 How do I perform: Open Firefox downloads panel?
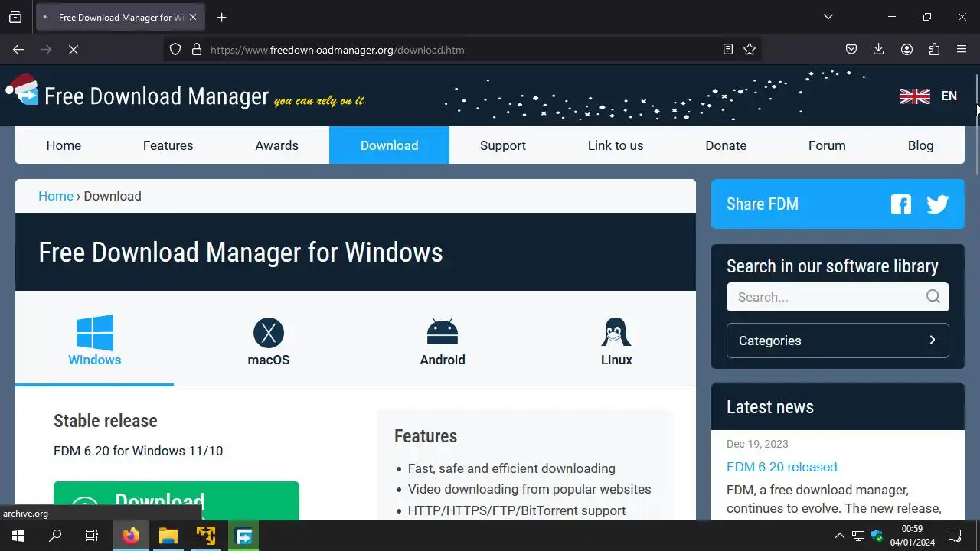pos(878,49)
